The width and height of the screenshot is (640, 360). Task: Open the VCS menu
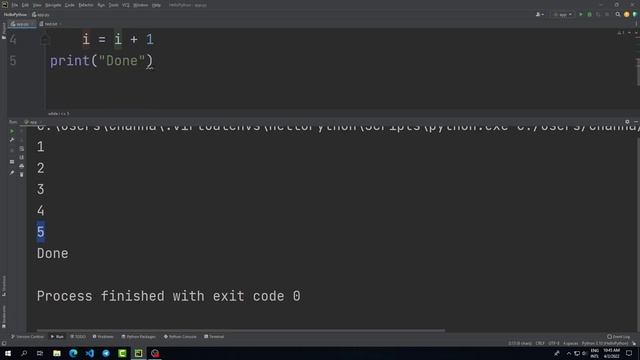126,5
